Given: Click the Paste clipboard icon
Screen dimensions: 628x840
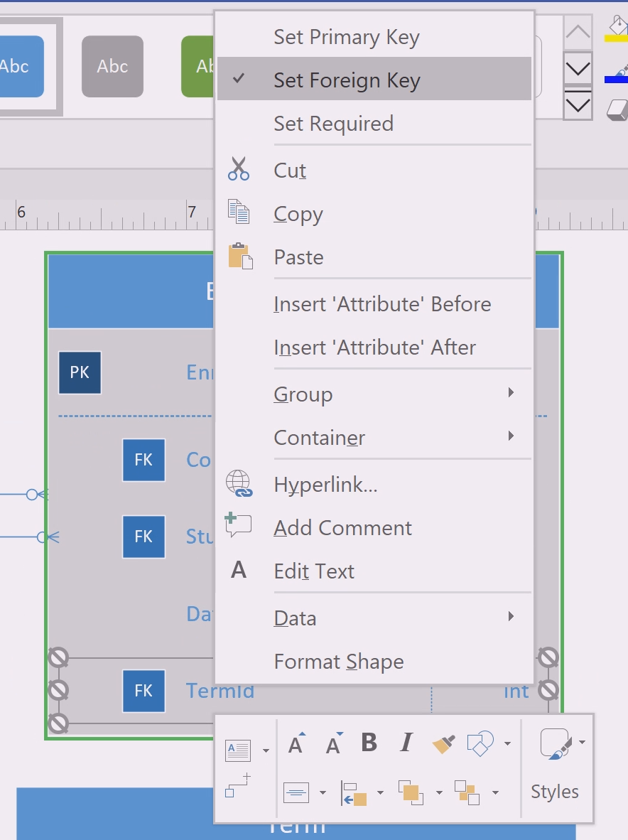Looking at the screenshot, I should pyautogui.click(x=240, y=256).
